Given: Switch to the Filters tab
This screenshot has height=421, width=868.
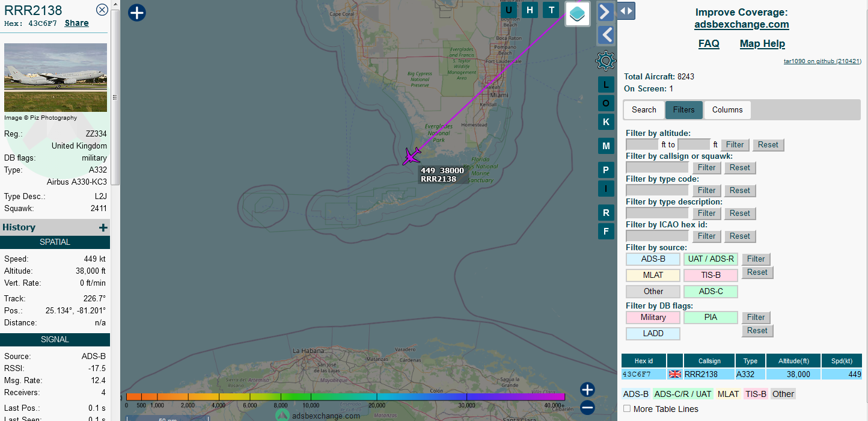Looking at the screenshot, I should coord(684,110).
